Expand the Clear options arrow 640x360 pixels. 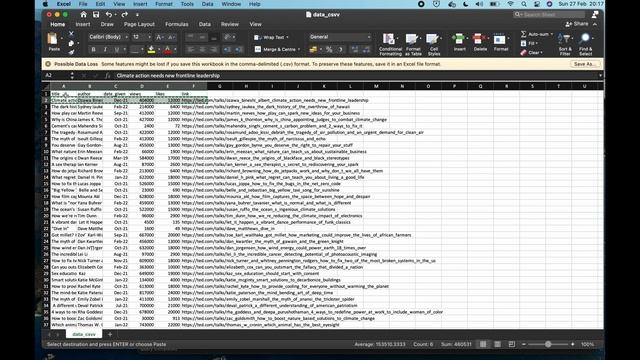542,53
